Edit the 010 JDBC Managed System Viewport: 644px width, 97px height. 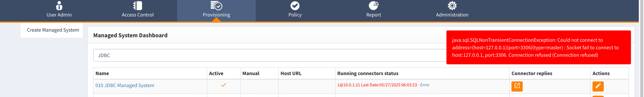(598, 86)
